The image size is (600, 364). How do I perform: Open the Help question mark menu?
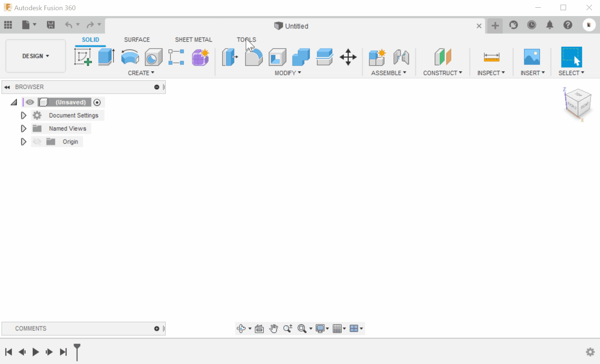click(x=568, y=25)
